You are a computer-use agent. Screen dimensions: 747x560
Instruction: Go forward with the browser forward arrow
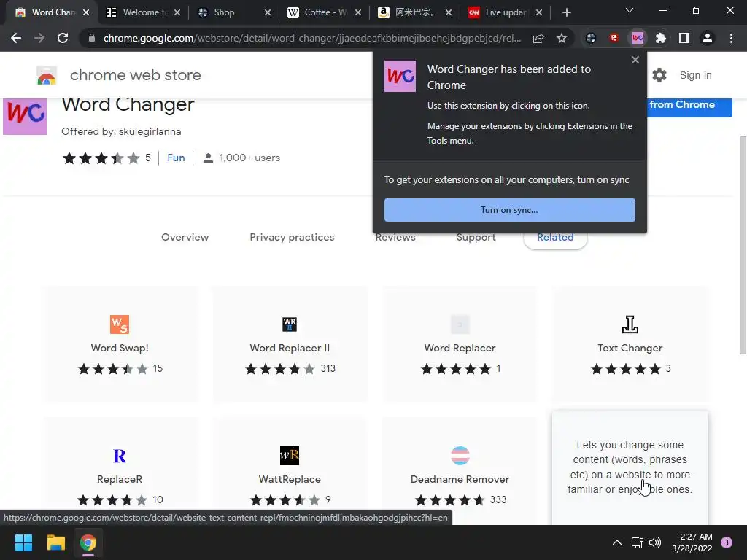click(39, 38)
